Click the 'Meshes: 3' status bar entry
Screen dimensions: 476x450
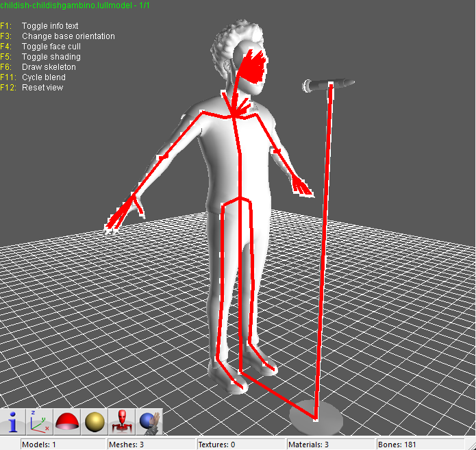[x=151, y=445]
